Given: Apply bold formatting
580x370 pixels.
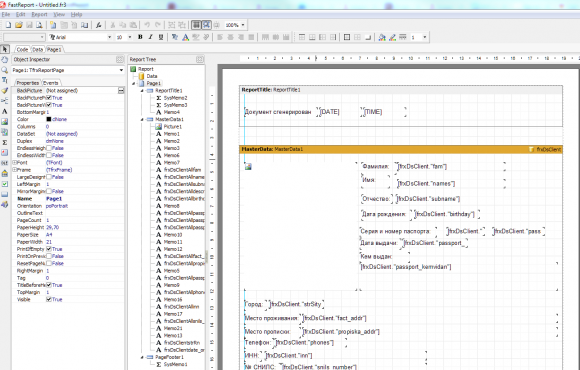Looking at the screenshot, I should click(140, 37).
